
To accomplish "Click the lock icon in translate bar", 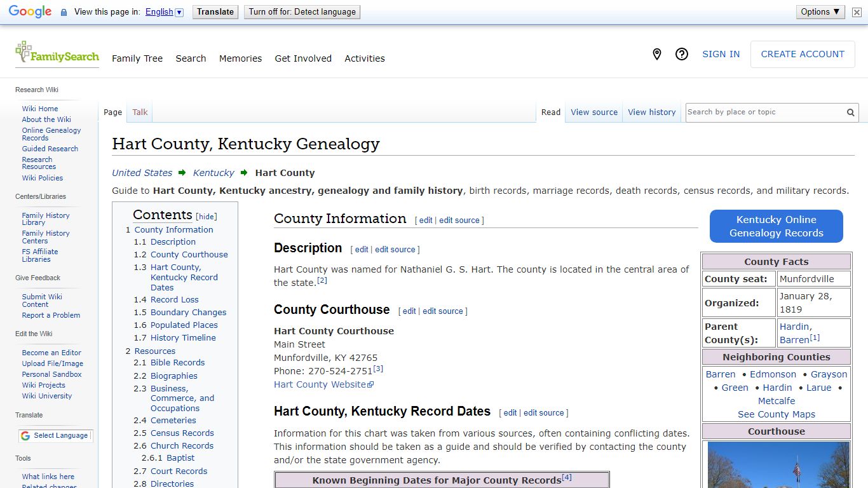I will 64,12.
